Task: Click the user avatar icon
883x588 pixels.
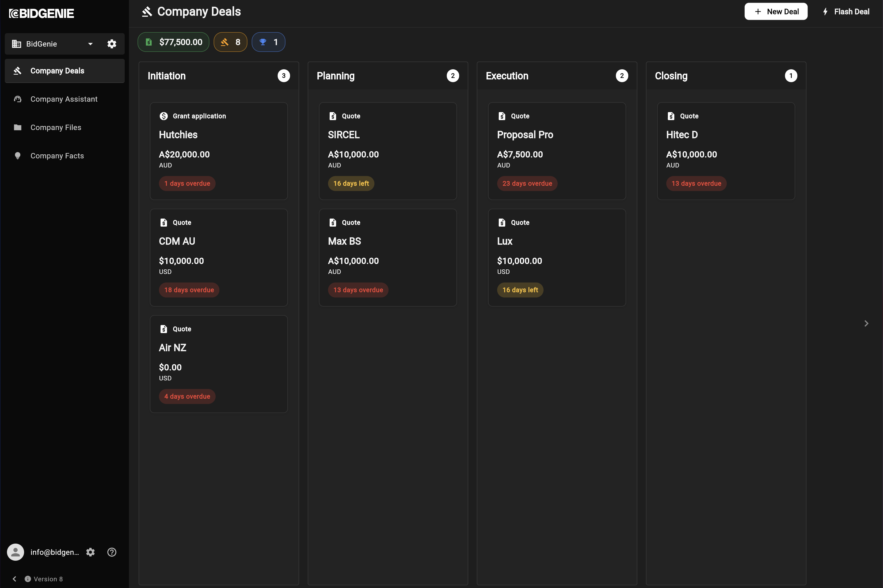Action: (15, 552)
